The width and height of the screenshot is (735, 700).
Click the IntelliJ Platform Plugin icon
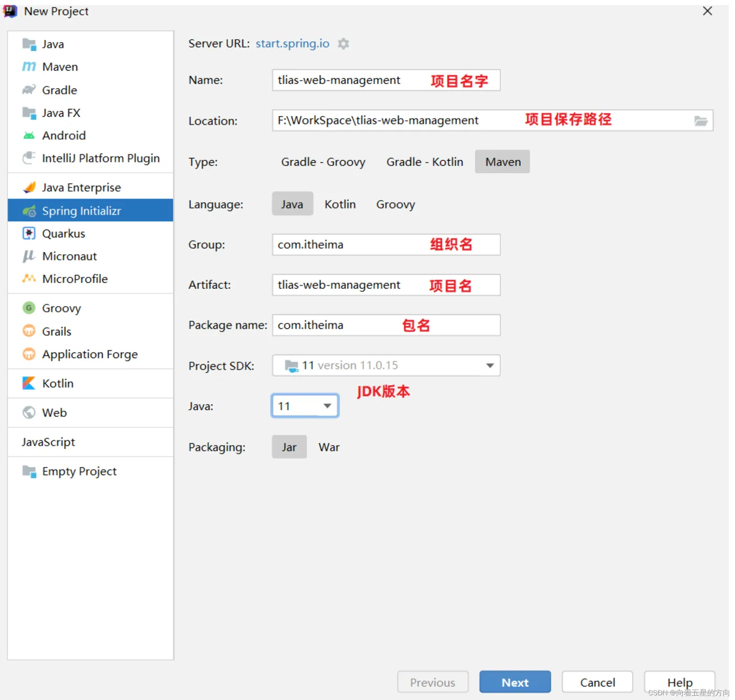pos(29,158)
